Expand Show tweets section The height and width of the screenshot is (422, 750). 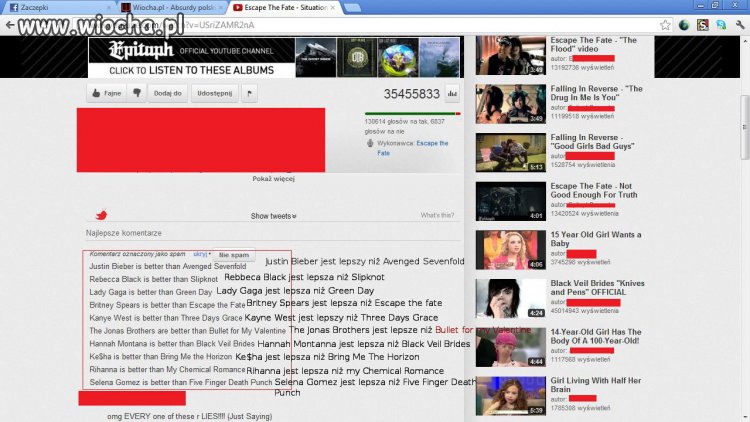click(x=274, y=216)
